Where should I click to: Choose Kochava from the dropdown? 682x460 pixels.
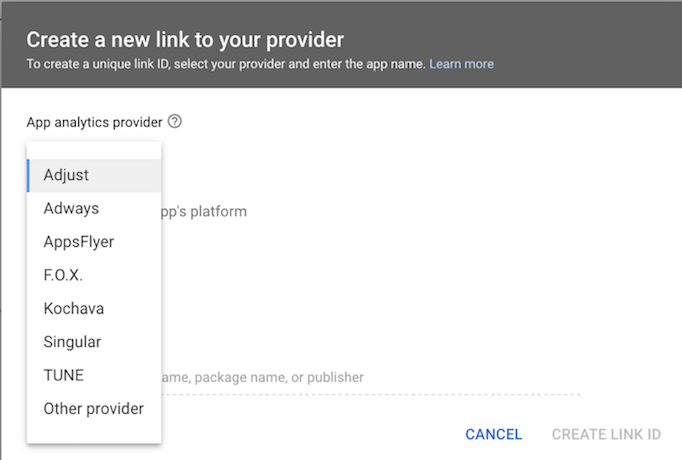click(94, 309)
